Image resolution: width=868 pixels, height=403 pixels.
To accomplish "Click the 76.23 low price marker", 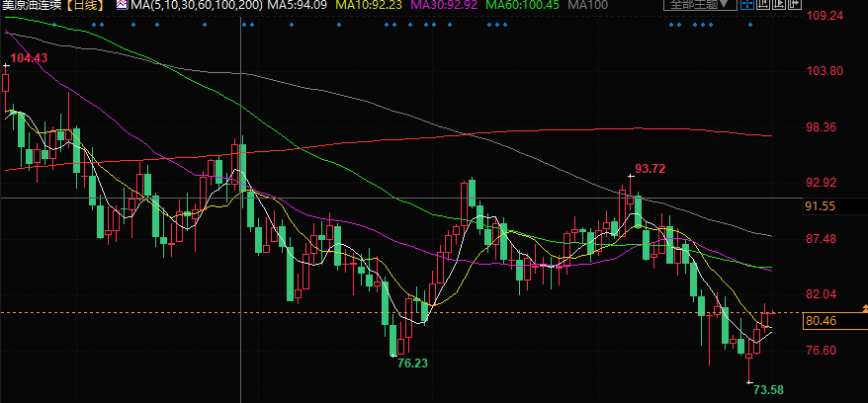I will [x=411, y=363].
